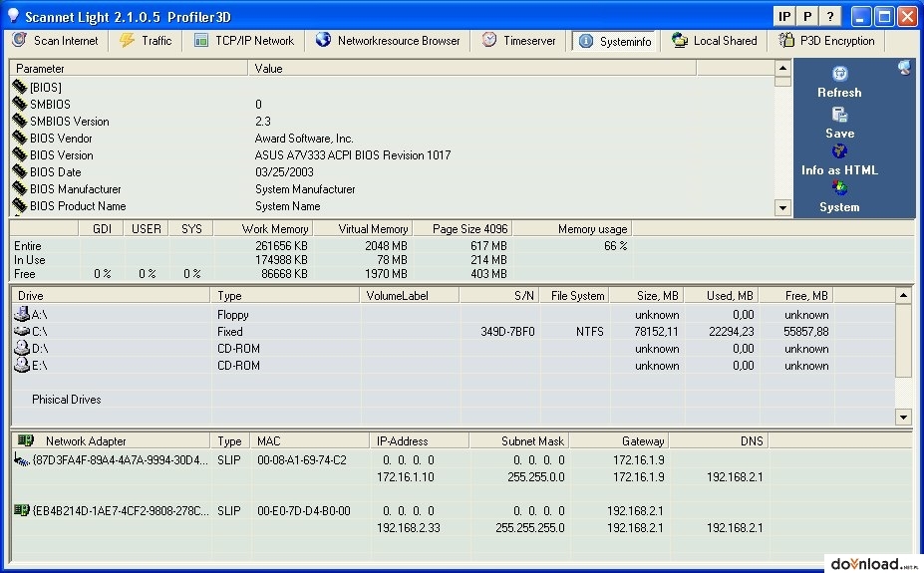This screenshot has width=924, height=573.
Task: Open the P3D Encryption tab
Action: point(826,41)
